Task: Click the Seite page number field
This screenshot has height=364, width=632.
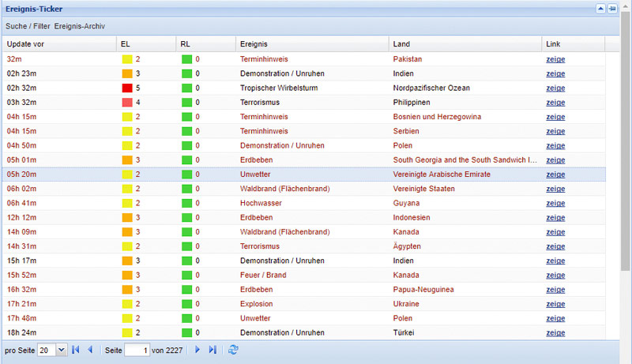Action: click(136, 350)
